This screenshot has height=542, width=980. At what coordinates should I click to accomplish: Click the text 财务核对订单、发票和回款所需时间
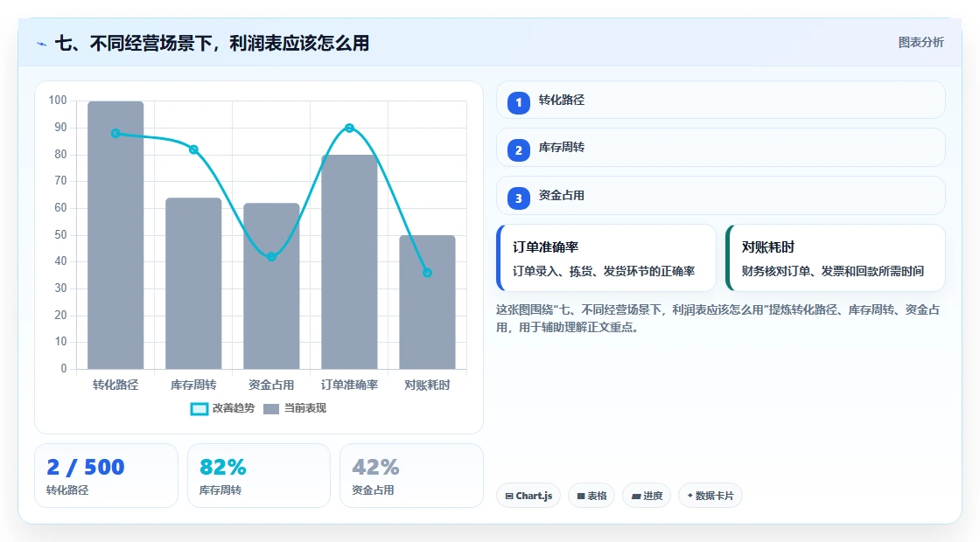click(832, 272)
